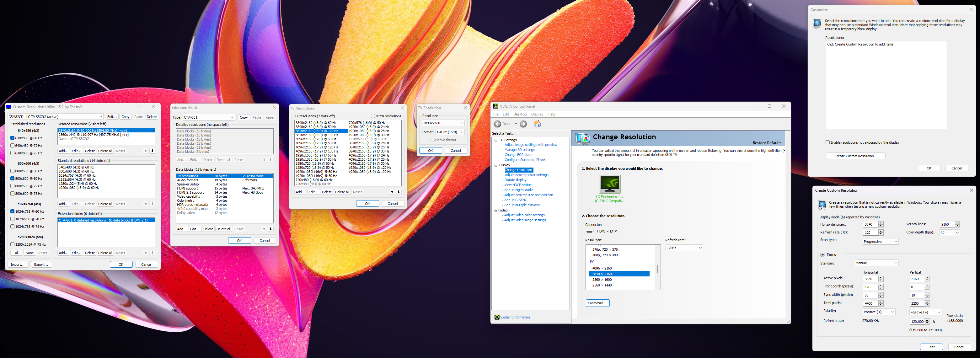The height and width of the screenshot is (358, 980).
Task: Click the Test button
Action: 931,347
